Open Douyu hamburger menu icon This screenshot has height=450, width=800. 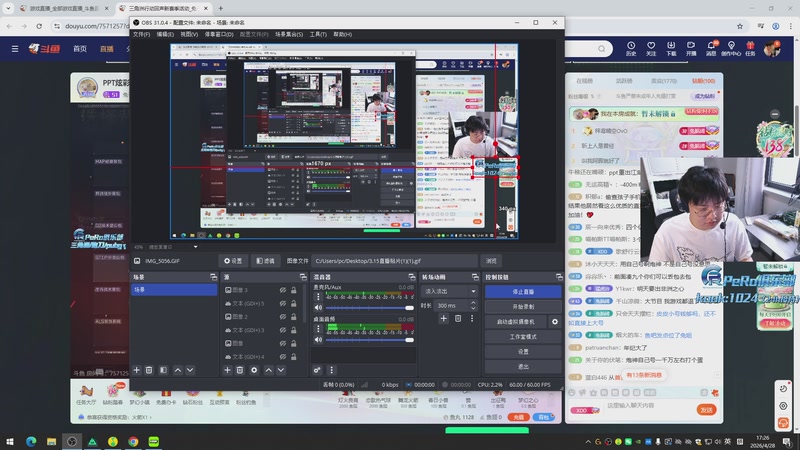tap(15, 49)
